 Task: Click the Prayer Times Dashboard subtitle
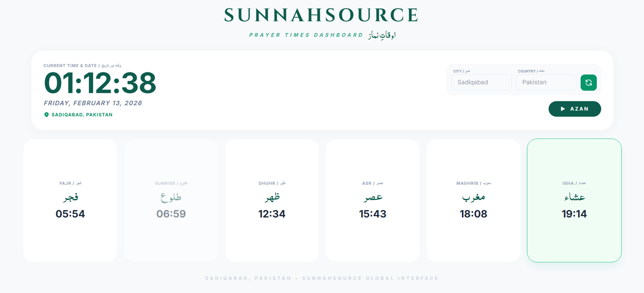pyautogui.click(x=306, y=35)
